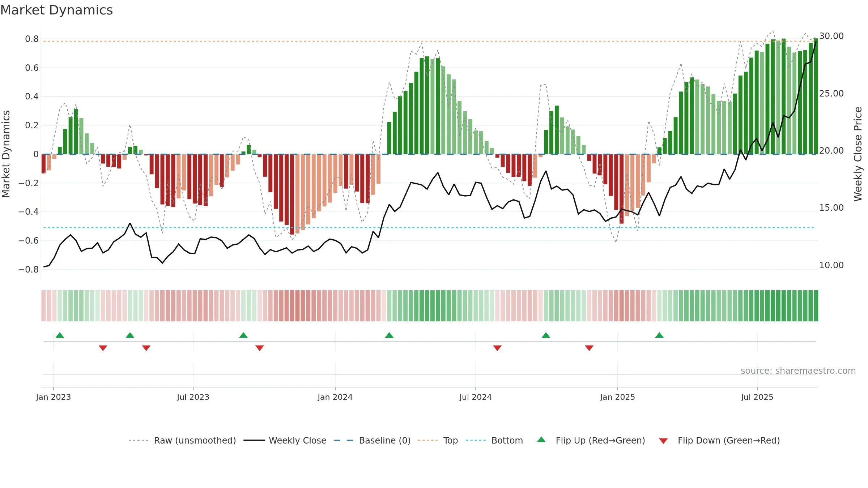868x488 pixels.
Task: Select the flip-up marker in January 2023
Action: [x=60, y=335]
